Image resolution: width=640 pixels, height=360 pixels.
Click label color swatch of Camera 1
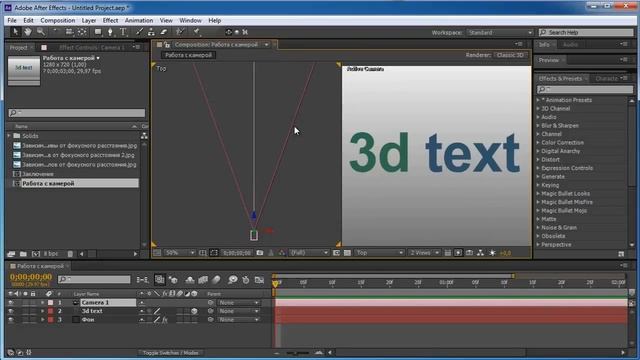click(x=51, y=303)
